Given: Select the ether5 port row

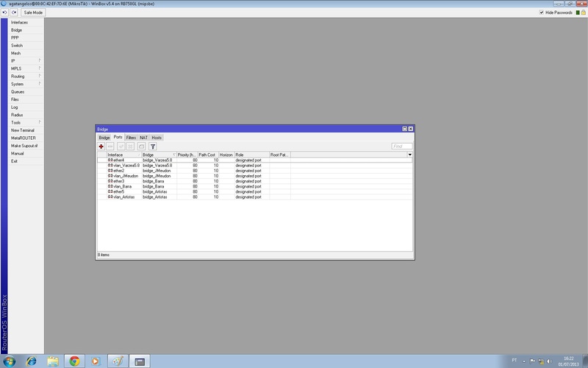Looking at the screenshot, I should click(254, 191).
